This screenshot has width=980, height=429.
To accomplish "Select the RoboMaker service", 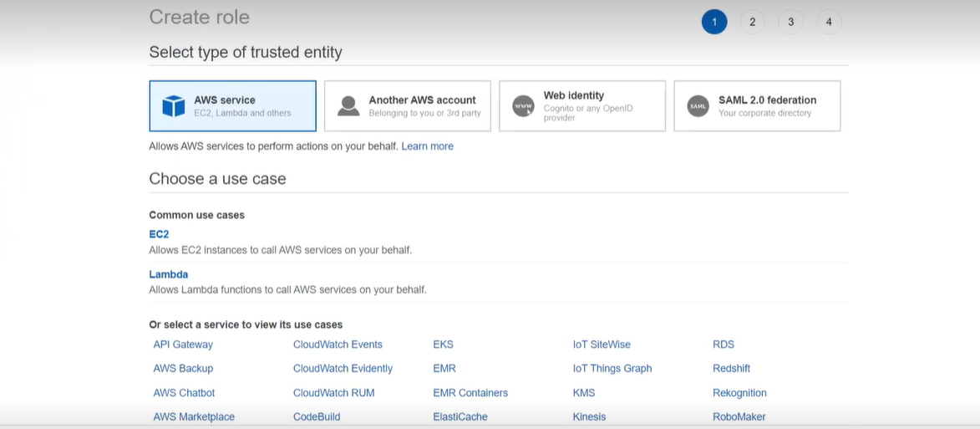I will (739, 416).
